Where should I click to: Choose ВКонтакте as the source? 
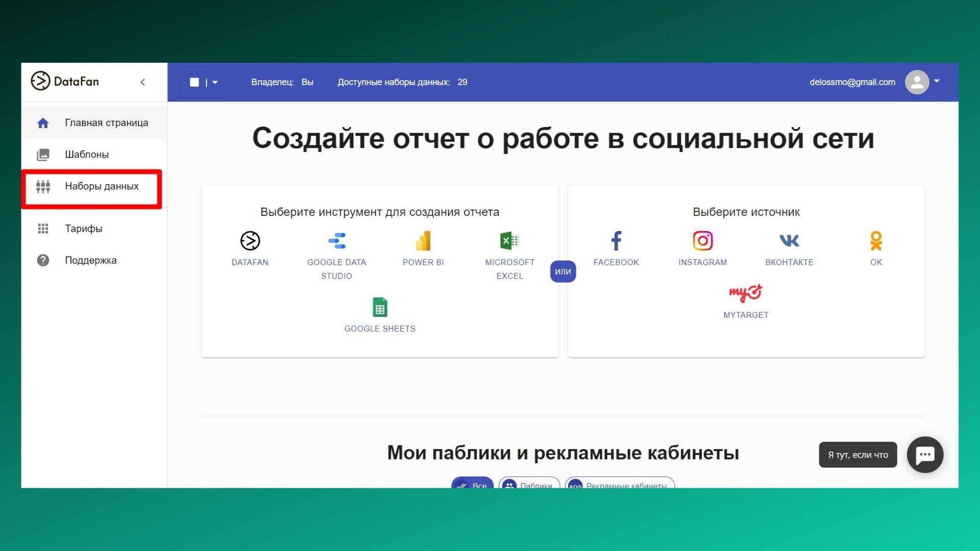click(x=789, y=240)
